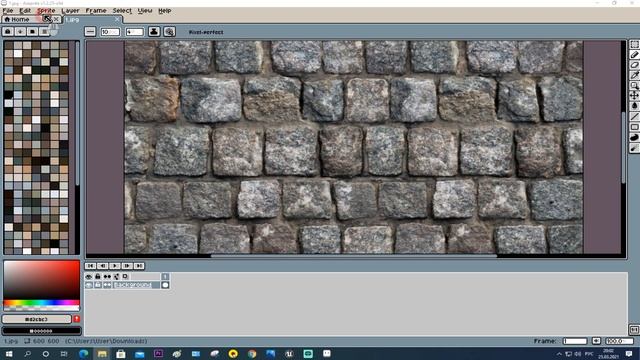The image size is (640, 360).
Task: Select the Background layer cel in frame 1
Action: (165, 285)
